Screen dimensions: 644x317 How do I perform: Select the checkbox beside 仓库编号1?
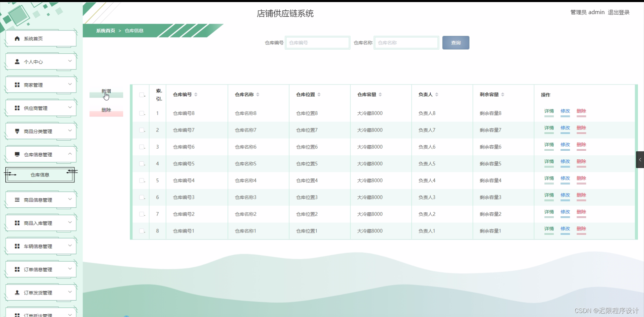(x=141, y=231)
